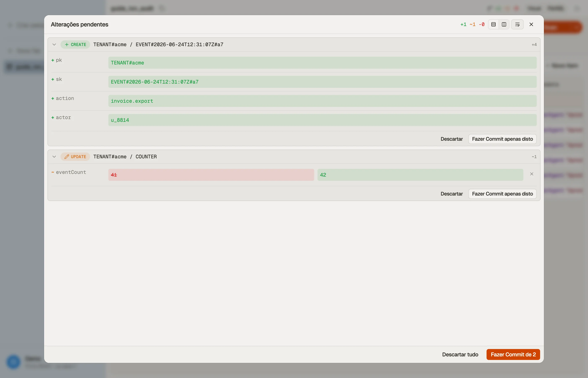Viewport: 588px width, 378px height.
Task: Click Fazer Commit de 2
Action: click(x=513, y=354)
